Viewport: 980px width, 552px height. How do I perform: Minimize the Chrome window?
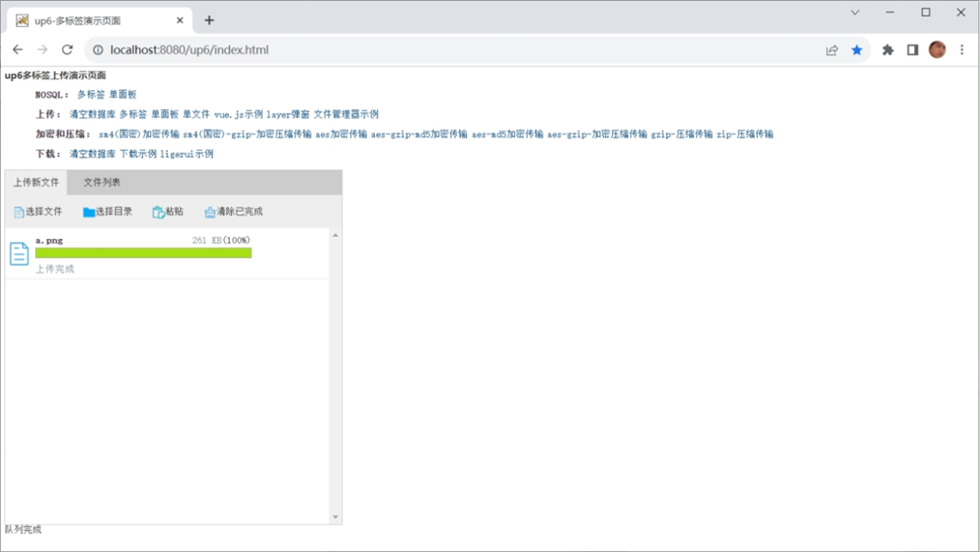click(x=890, y=13)
